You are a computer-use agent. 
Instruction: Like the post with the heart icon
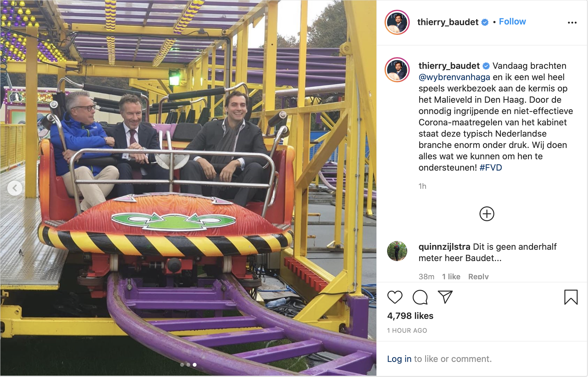(x=395, y=297)
